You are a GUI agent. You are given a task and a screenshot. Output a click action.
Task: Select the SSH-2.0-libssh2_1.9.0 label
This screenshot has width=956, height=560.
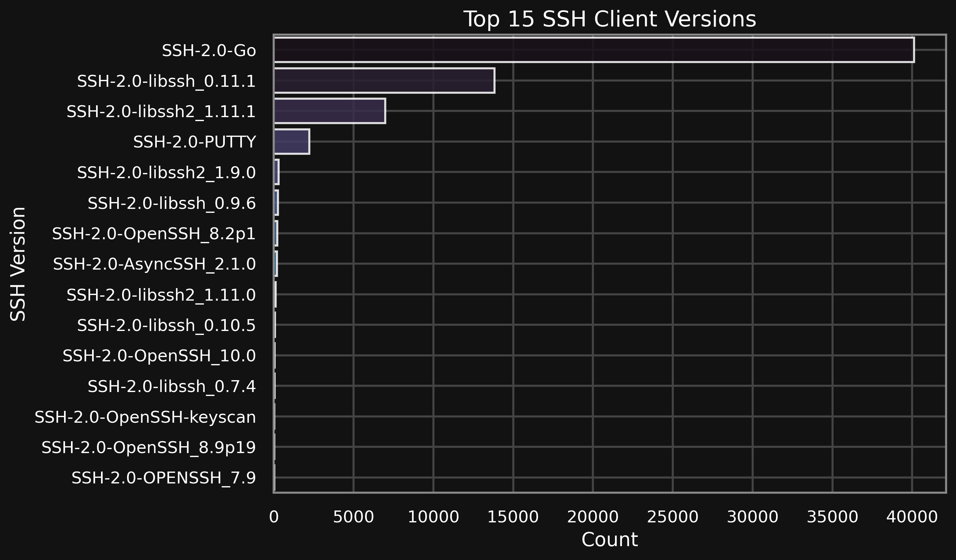(x=167, y=173)
